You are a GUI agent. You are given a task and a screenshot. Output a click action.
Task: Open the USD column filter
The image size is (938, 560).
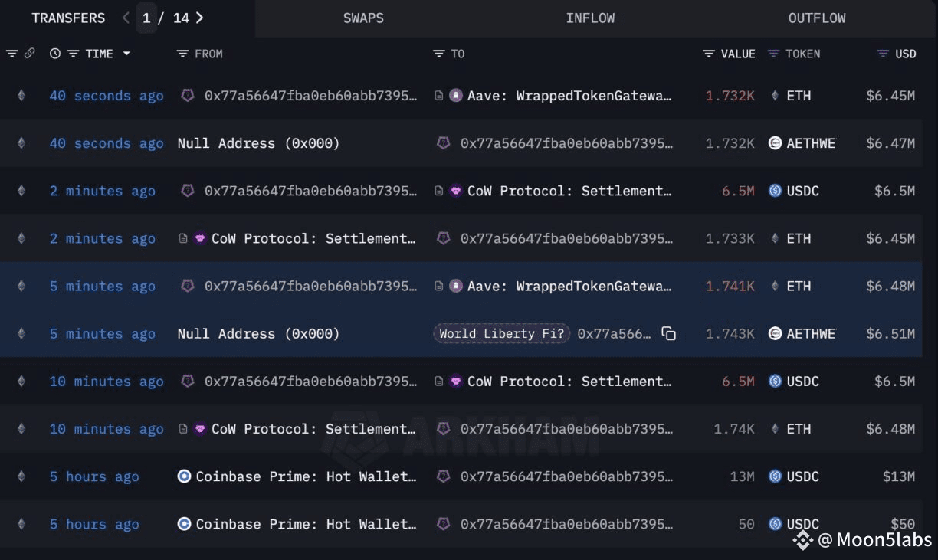pyautogui.click(x=883, y=54)
